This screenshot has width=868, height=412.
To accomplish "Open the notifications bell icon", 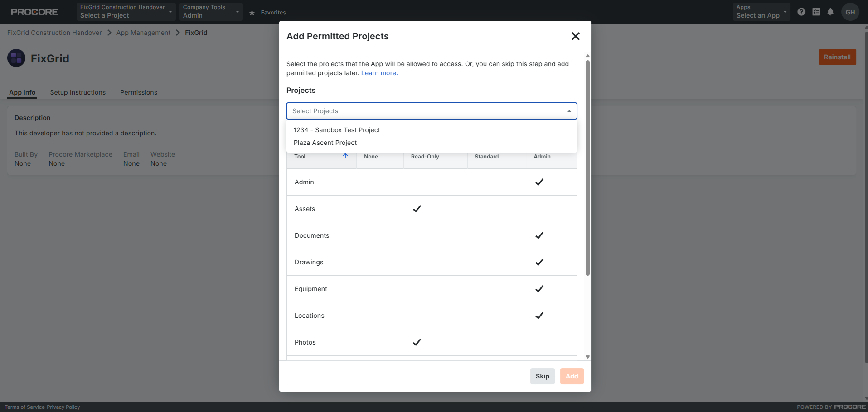I will click(x=830, y=12).
